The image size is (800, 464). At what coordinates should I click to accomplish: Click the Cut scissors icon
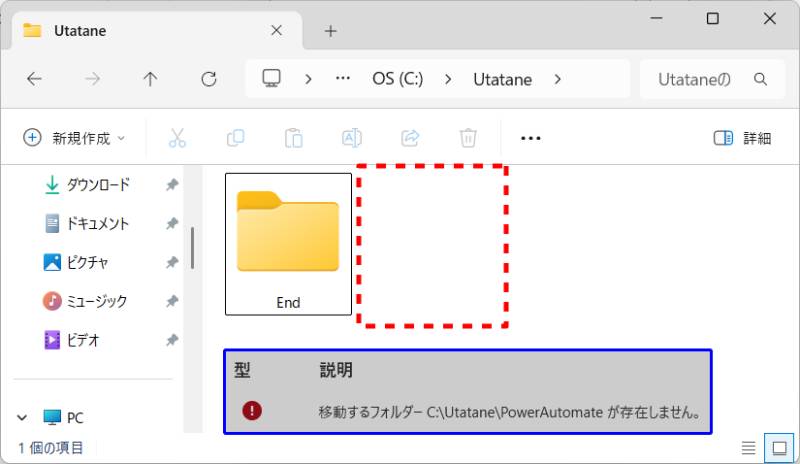click(177, 138)
